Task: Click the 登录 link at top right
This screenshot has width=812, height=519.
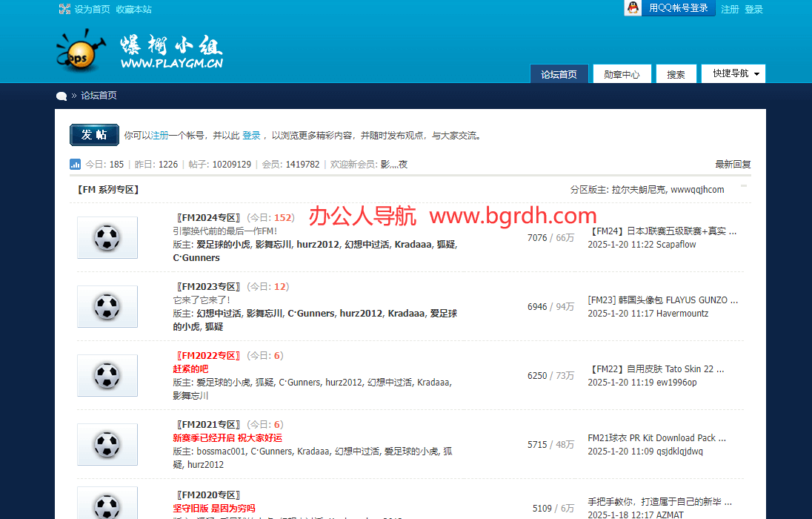Action: (754, 8)
